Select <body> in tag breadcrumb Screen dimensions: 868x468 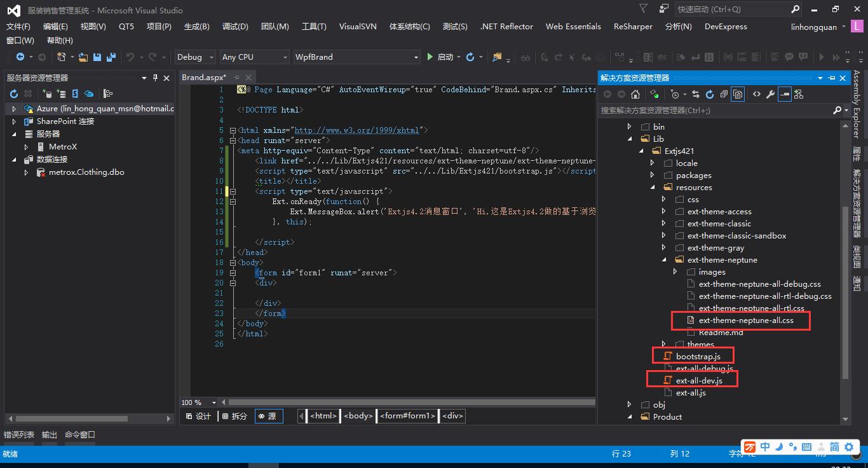click(358, 416)
